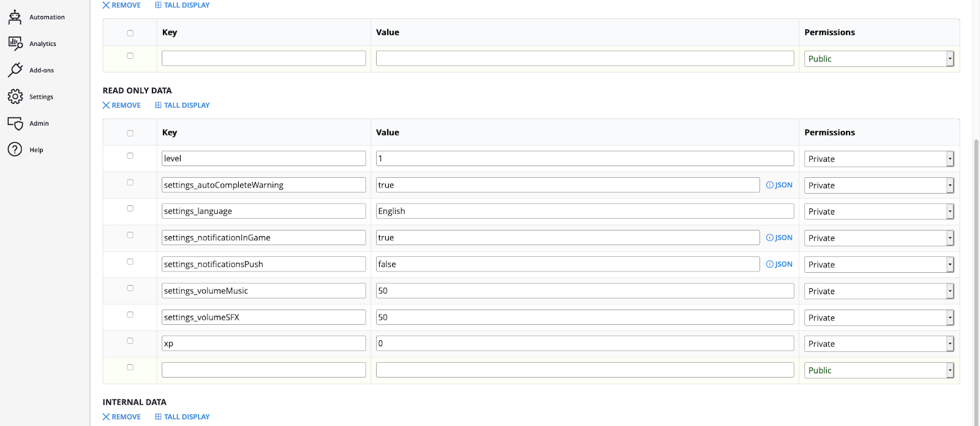Click JSON link for settings_notificationInGame
This screenshot has height=426, width=980.
[x=783, y=238]
